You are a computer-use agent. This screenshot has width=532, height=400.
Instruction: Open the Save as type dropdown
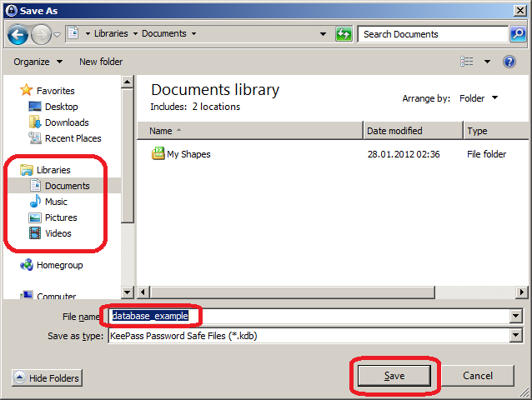pyautogui.click(x=515, y=336)
